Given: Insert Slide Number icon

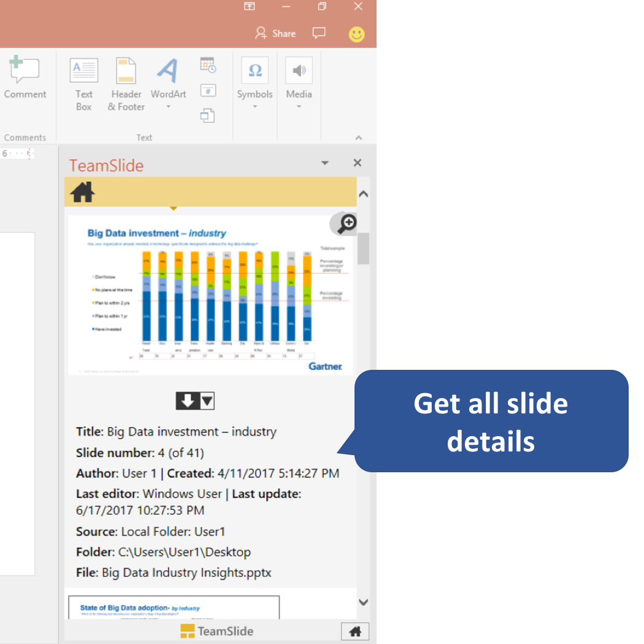Looking at the screenshot, I should point(208,90).
